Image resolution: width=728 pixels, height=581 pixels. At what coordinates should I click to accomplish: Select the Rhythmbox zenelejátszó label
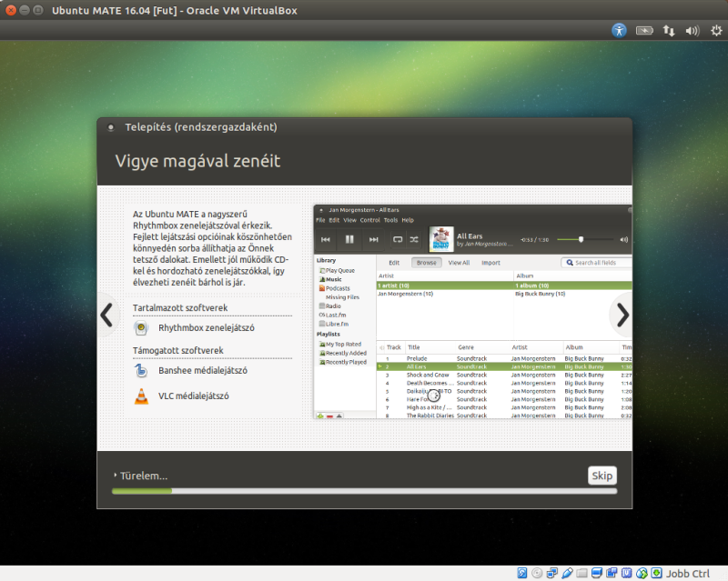(x=207, y=327)
